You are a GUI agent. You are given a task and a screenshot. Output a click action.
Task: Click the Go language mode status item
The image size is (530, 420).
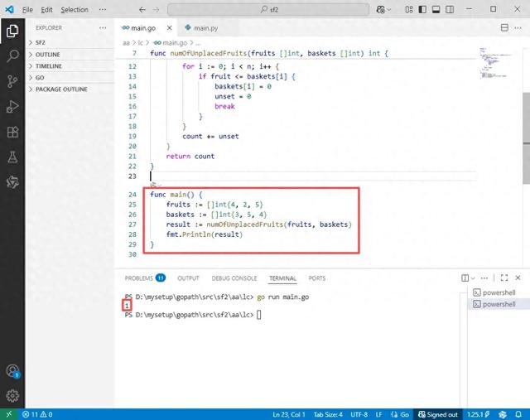coord(400,414)
